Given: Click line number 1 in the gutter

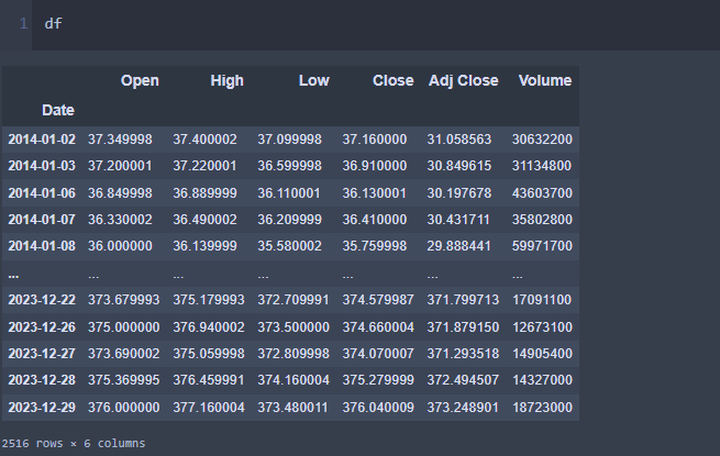Looking at the screenshot, I should 22,23.
